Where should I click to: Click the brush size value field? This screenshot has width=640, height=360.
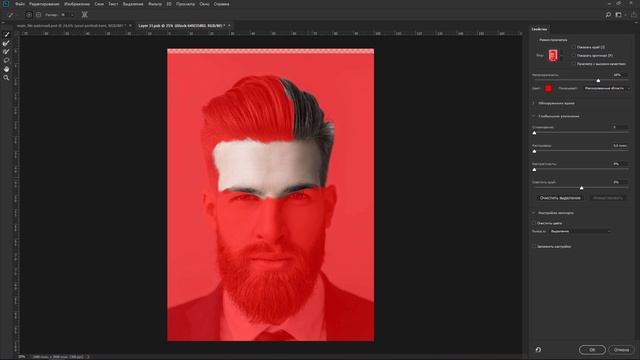(x=64, y=15)
